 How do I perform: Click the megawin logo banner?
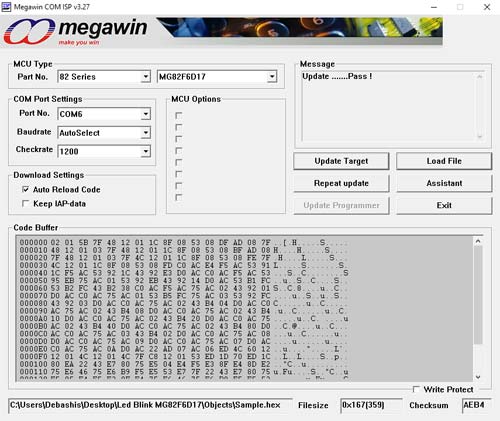pos(222,32)
